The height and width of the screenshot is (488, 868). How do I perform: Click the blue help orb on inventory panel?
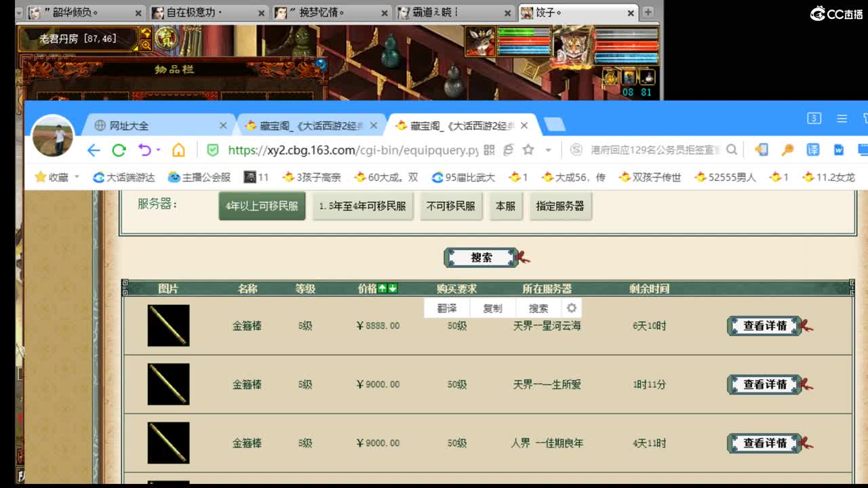pos(321,64)
